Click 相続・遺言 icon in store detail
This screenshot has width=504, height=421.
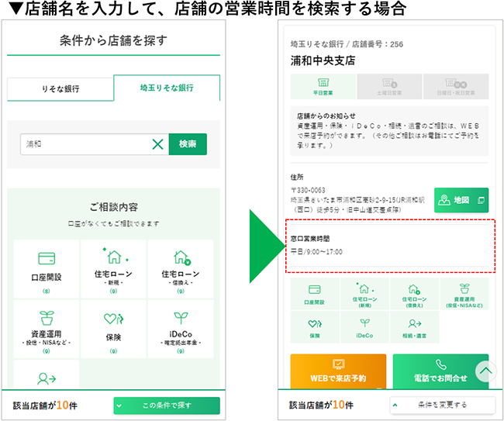tap(414, 327)
